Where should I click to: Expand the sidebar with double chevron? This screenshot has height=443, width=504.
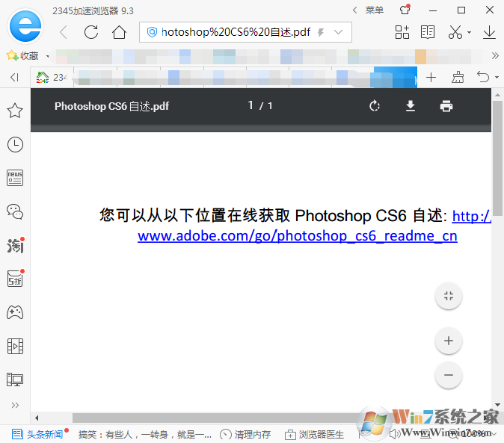pyautogui.click(x=15, y=405)
